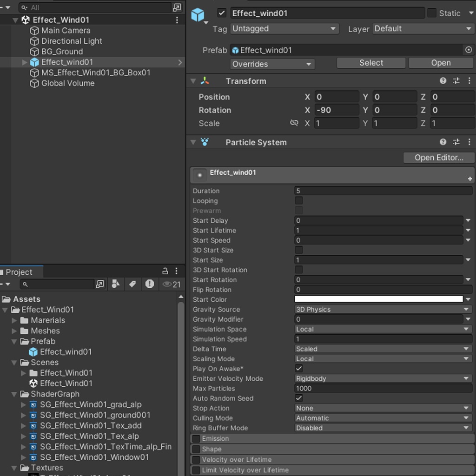Click the Transform help question mark icon
This screenshot has height=476, width=476.
pos(442,80)
